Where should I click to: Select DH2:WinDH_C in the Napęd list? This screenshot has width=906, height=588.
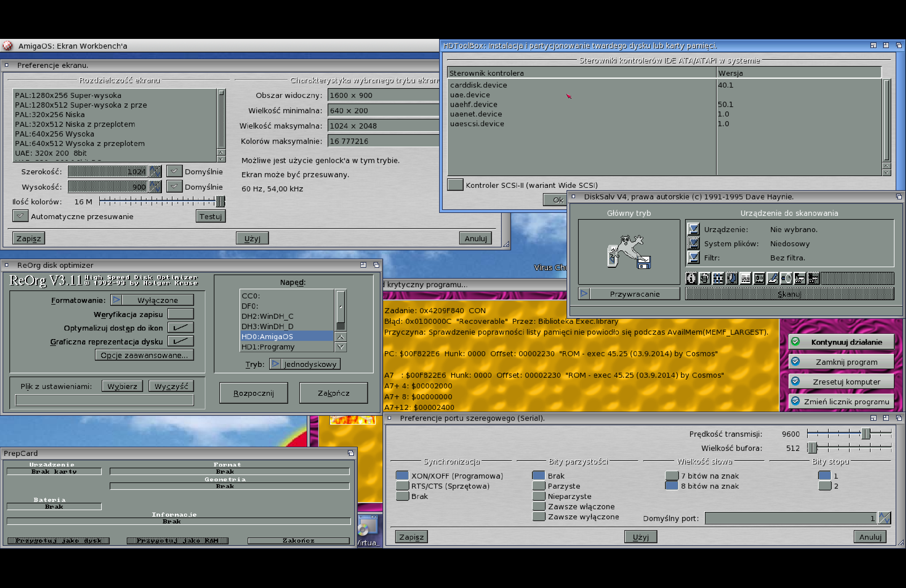coord(287,316)
